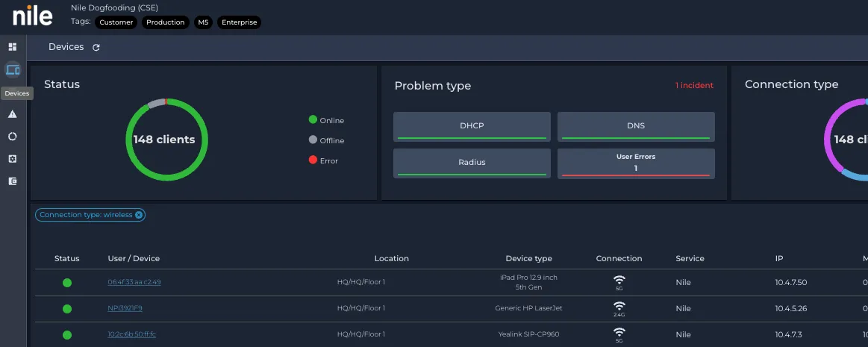Click the Nile logo

(33, 16)
